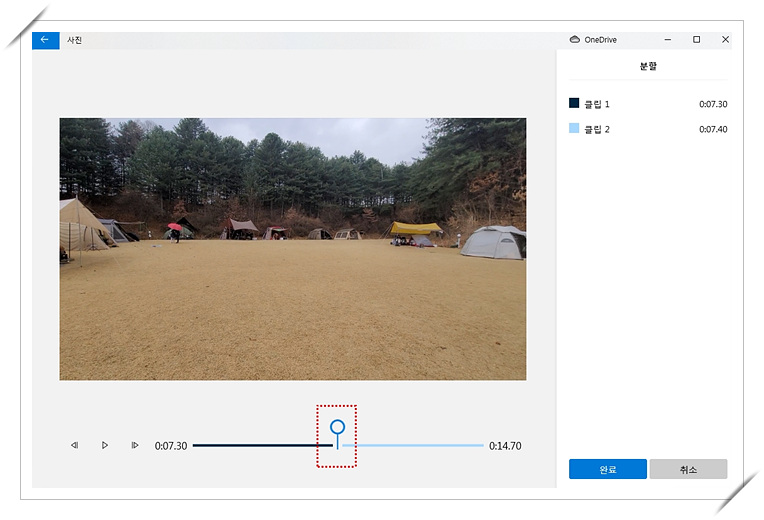The image size is (764, 520).
Task: Click the current time 0:07.30 beside timeline
Action: point(171,446)
